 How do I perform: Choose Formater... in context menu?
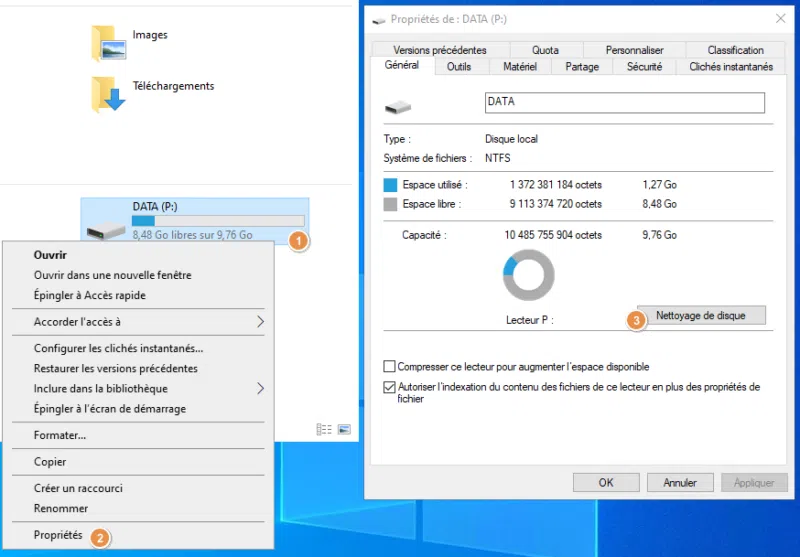click(x=138, y=435)
